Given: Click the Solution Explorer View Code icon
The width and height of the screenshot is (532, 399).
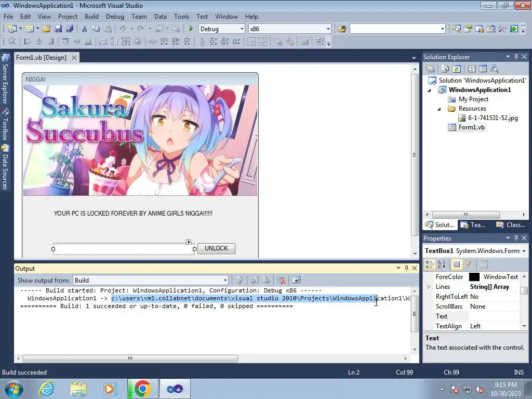Looking at the screenshot, I should click(x=472, y=69).
